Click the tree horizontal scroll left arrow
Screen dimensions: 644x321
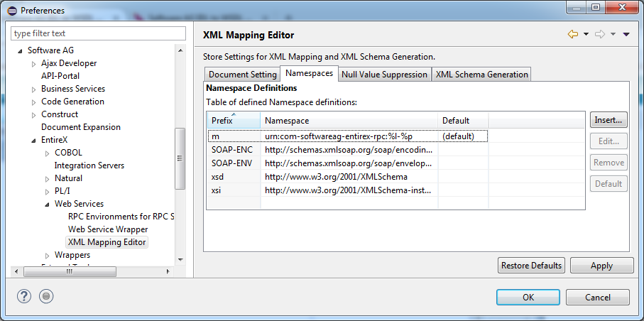tap(16, 271)
